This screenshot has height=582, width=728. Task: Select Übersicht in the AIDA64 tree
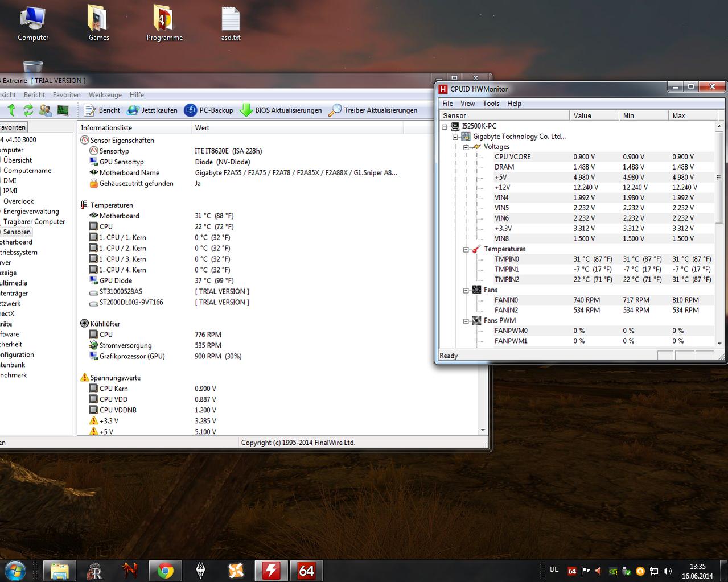click(18, 160)
